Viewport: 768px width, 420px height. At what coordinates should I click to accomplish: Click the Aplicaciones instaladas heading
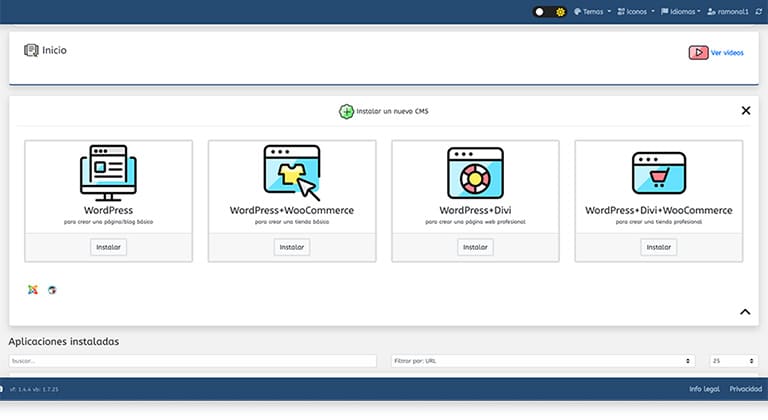tap(64, 341)
